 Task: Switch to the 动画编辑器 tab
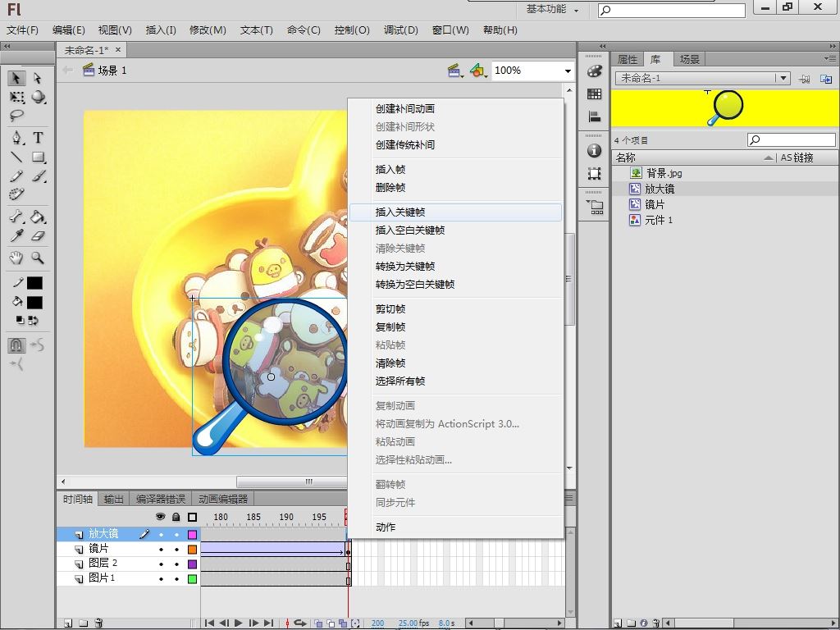pyautogui.click(x=223, y=500)
